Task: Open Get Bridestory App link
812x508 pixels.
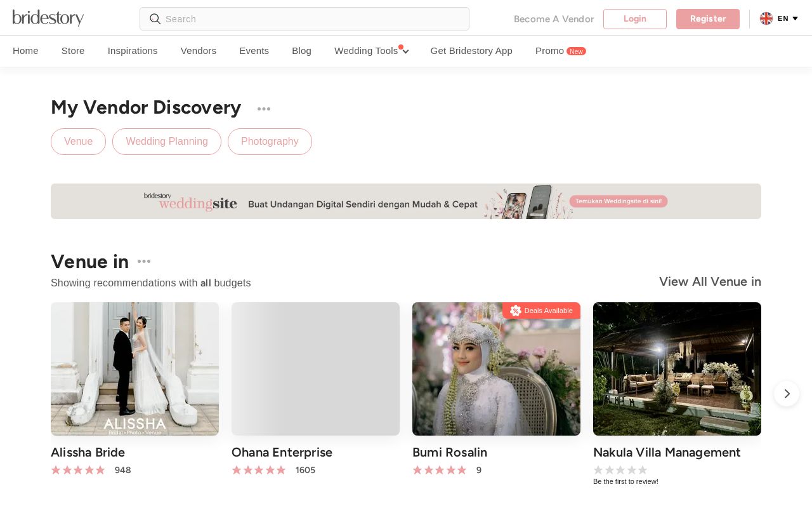Action: point(471,51)
